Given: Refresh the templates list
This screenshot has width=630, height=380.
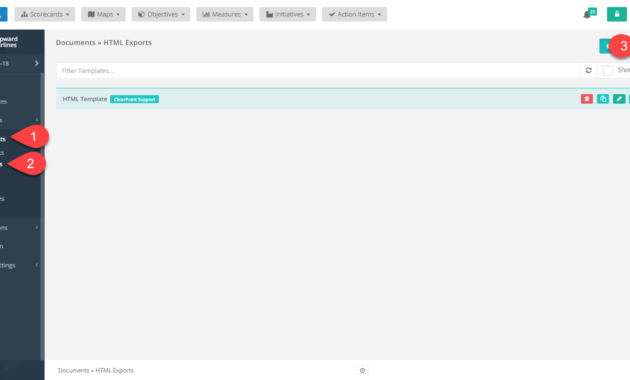Looking at the screenshot, I should tap(589, 70).
